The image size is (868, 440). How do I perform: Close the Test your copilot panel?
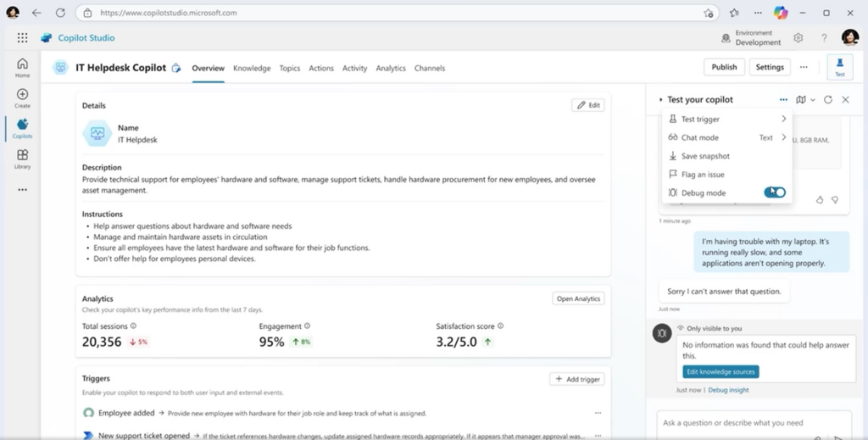(x=845, y=100)
